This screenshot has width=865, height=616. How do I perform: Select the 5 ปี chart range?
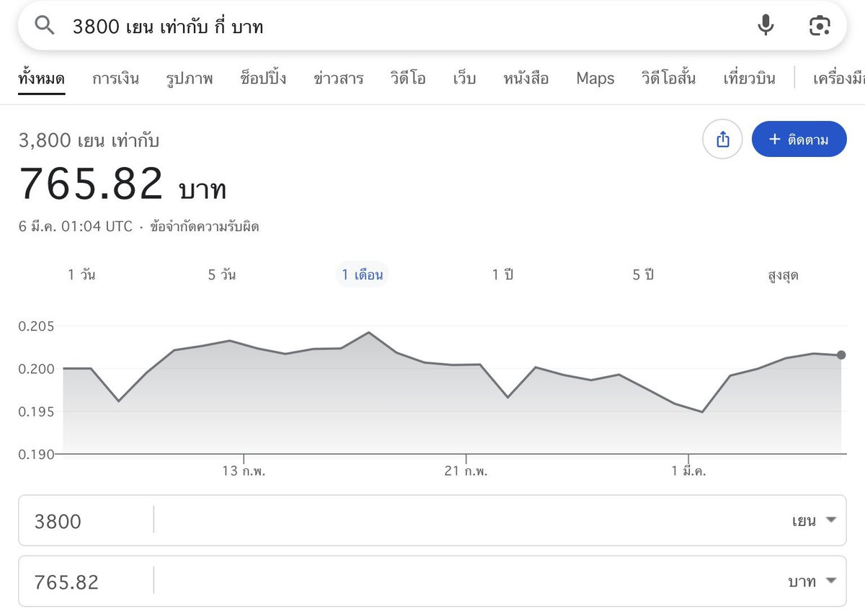pos(643,274)
